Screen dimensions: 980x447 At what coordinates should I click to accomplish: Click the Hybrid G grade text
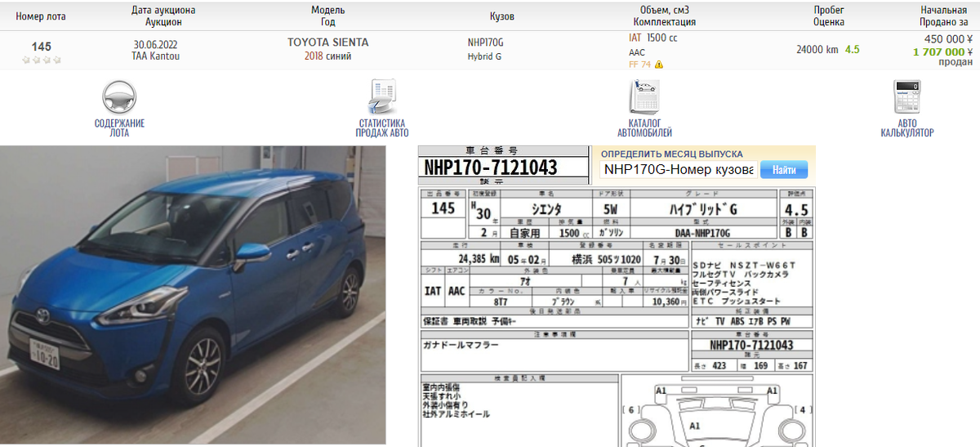tap(484, 56)
